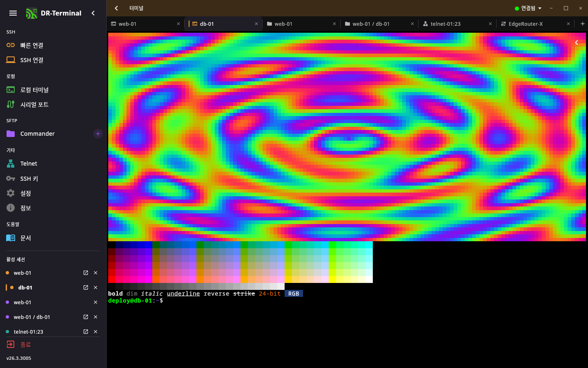Open 설정 gear settings
Image resolution: width=588 pixels, height=368 pixels.
[53, 193]
